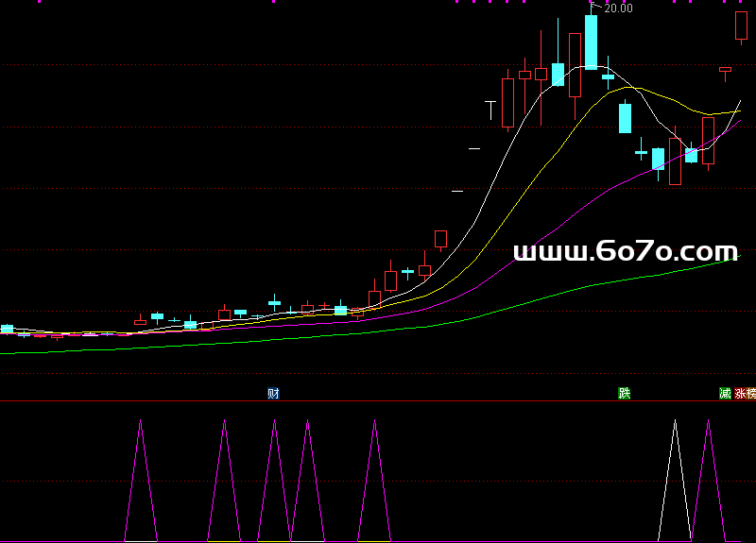Click the small gray T candle near the top right
The width and height of the screenshot is (756, 543).
[x=725, y=71]
